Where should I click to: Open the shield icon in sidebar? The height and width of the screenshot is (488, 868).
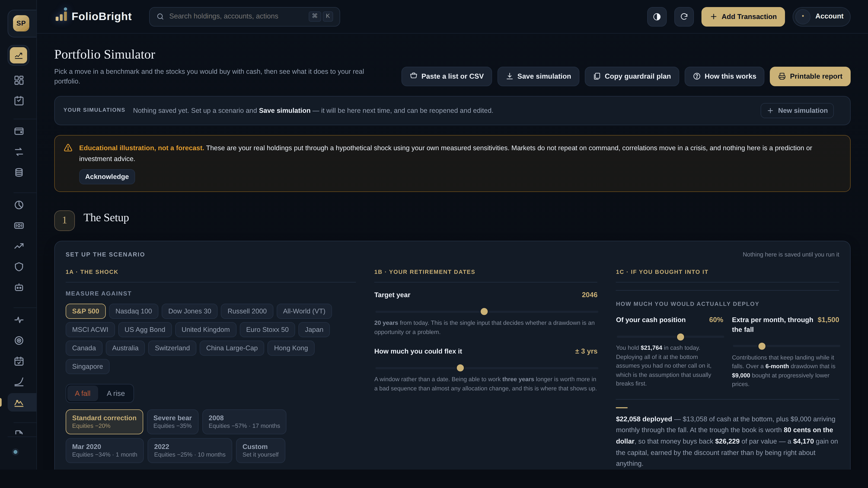click(x=19, y=267)
